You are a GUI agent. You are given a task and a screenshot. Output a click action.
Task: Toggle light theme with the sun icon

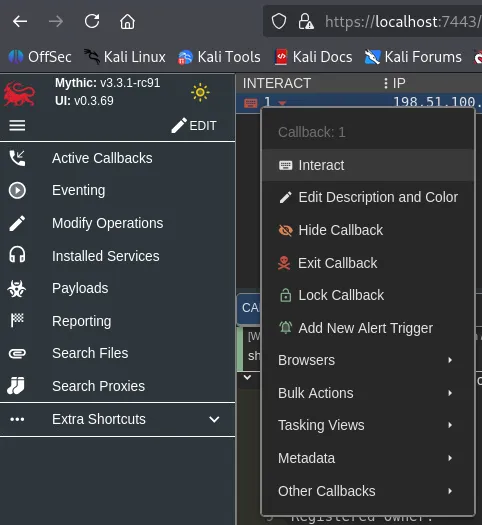(200, 92)
